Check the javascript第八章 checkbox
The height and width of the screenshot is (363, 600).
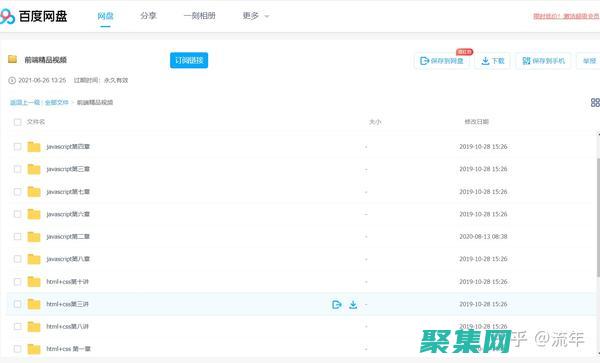pyautogui.click(x=17, y=259)
